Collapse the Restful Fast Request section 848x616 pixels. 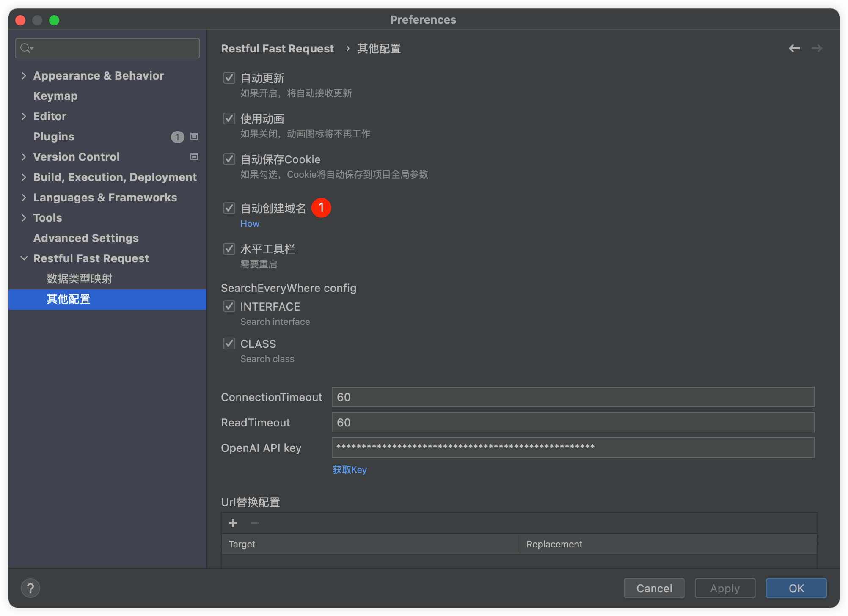pos(24,258)
